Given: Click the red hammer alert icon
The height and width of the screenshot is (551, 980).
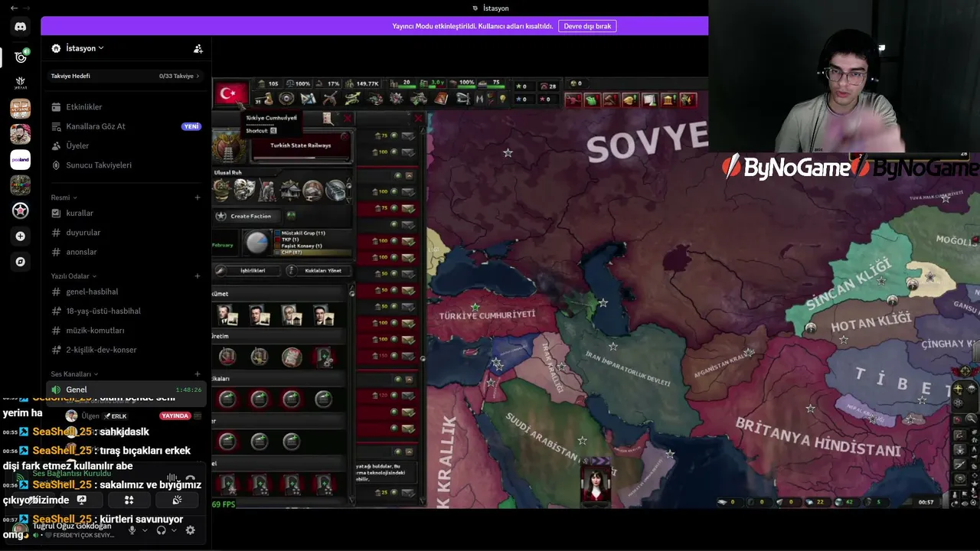Looking at the screenshot, I should pyautogui.click(x=611, y=99).
